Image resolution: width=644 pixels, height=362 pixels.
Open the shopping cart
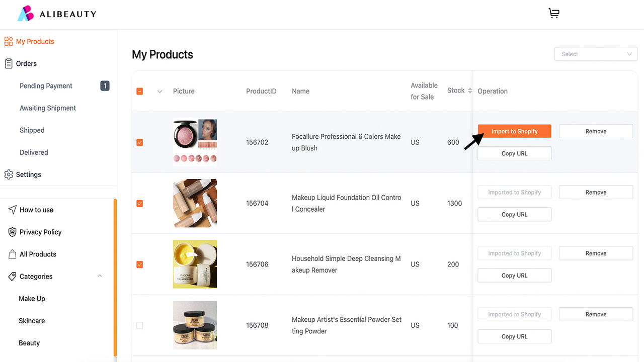click(x=553, y=13)
